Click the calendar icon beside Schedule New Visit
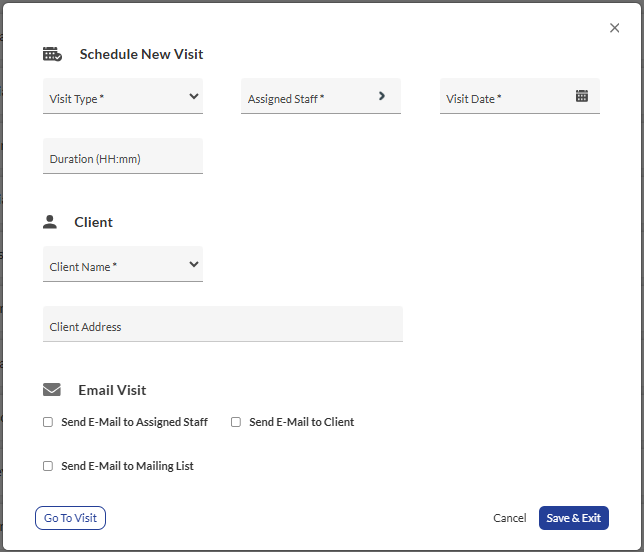Viewport: 644px width, 552px height. click(x=52, y=54)
